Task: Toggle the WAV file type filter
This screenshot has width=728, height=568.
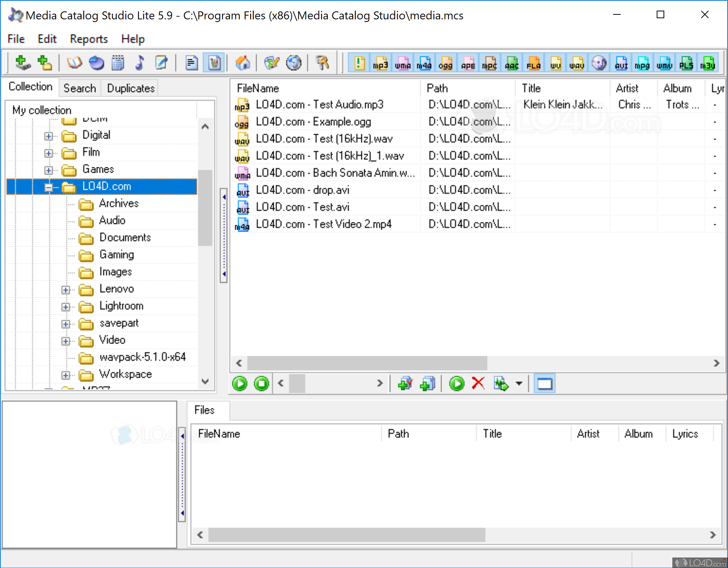Action: click(576, 63)
